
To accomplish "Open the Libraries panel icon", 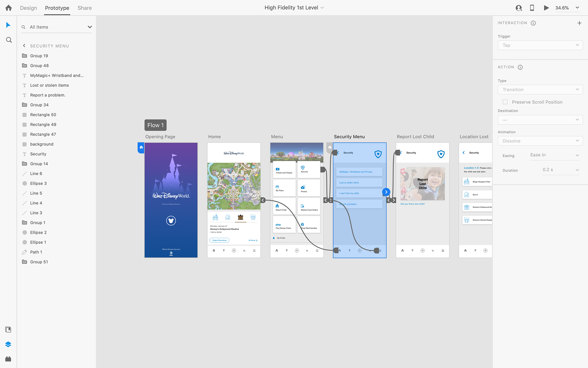I will 8,329.
